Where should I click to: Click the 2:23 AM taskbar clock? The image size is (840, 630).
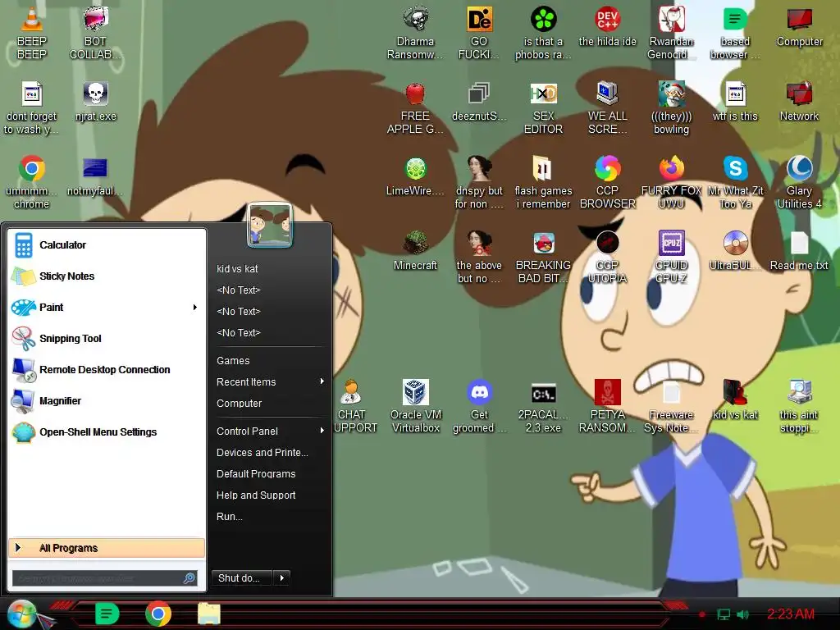[x=791, y=614]
